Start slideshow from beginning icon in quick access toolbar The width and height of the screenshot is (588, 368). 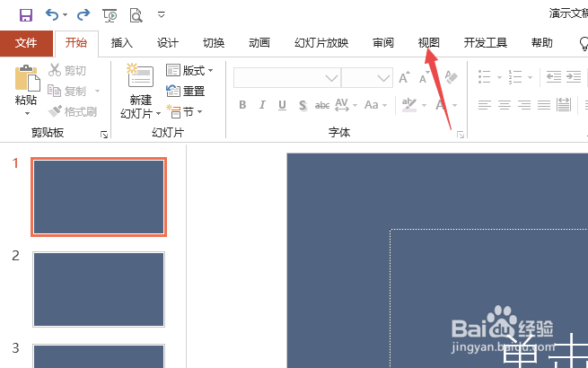[x=110, y=15]
